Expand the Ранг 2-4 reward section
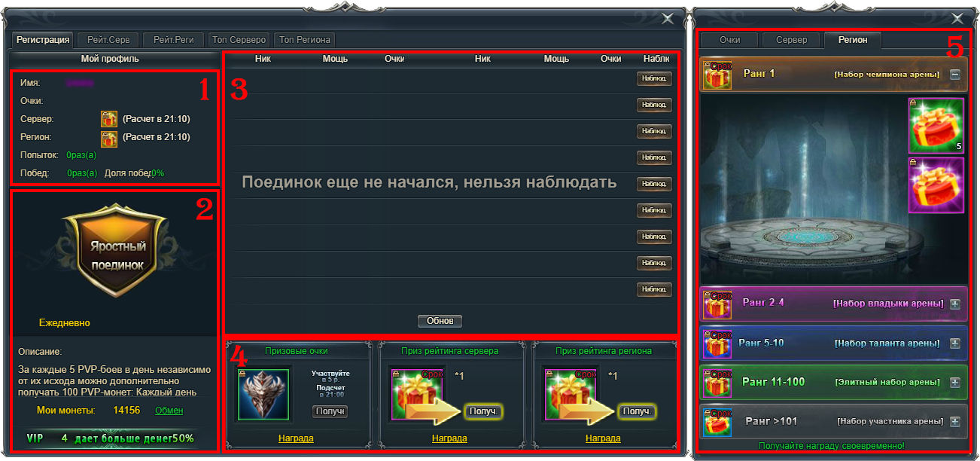 click(955, 304)
